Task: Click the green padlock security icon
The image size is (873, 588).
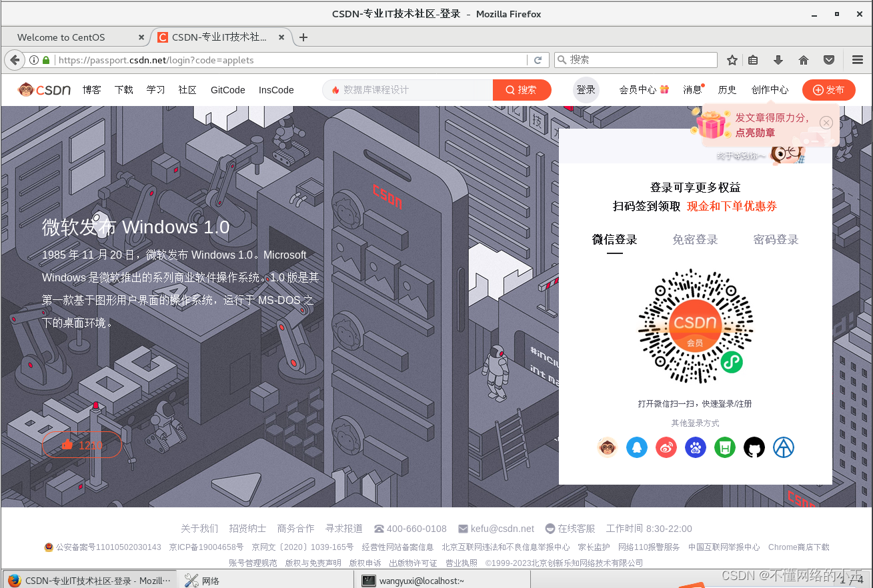Action: pyautogui.click(x=46, y=60)
